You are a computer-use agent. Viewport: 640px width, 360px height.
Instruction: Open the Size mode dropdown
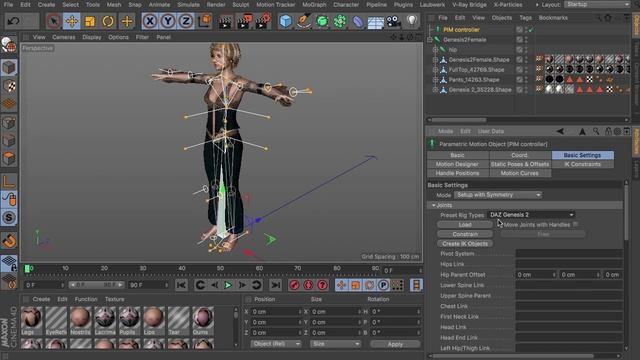[x=336, y=344]
